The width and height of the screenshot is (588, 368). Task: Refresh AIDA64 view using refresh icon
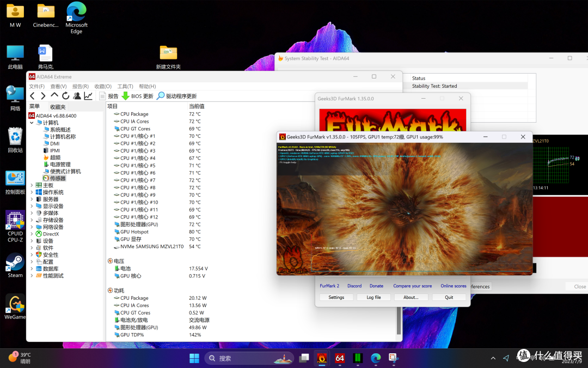(x=66, y=96)
